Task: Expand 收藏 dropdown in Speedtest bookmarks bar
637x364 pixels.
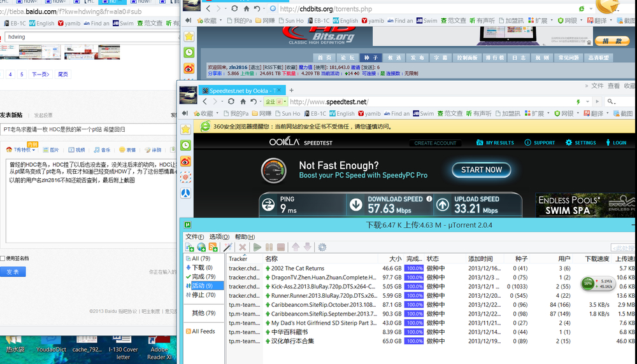Action: (217, 113)
